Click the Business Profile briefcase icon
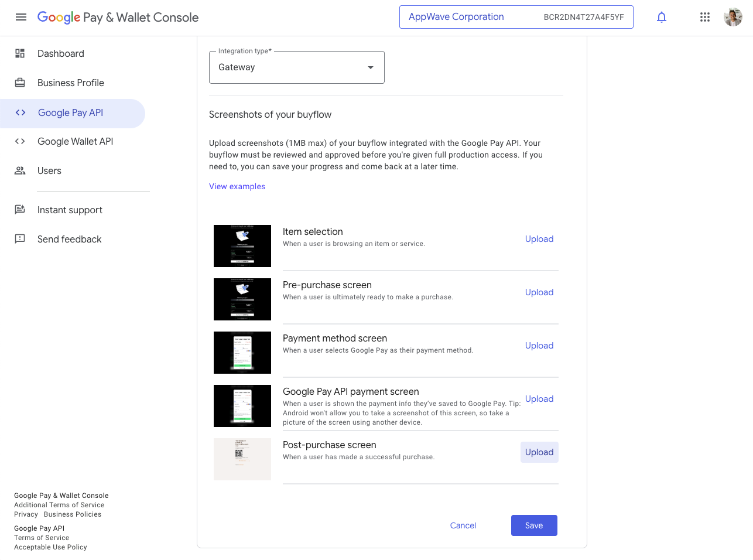Image resolution: width=753 pixels, height=560 pixels. [x=20, y=83]
